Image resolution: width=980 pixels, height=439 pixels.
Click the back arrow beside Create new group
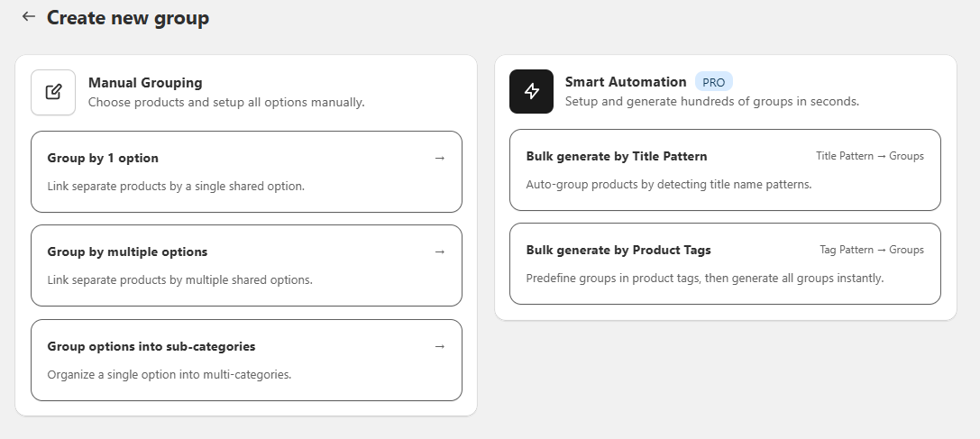point(29,17)
